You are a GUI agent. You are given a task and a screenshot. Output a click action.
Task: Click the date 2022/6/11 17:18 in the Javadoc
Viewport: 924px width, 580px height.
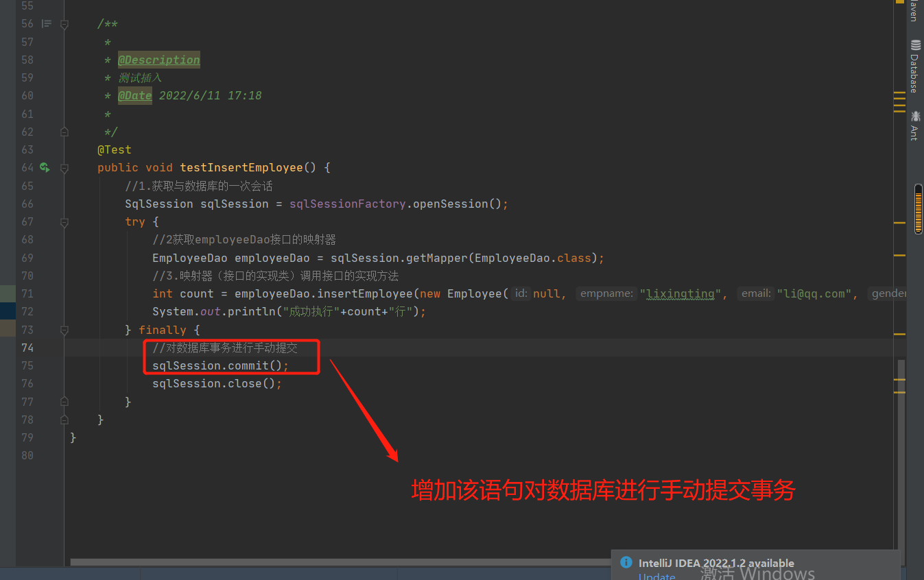(210, 95)
